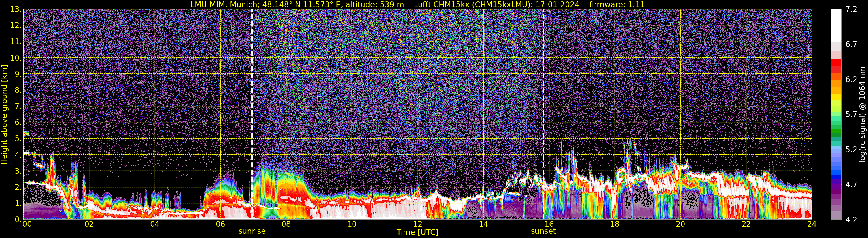Click the colorbar tick label 6.2
Viewport: 868px width, 238px height.
click(851, 79)
